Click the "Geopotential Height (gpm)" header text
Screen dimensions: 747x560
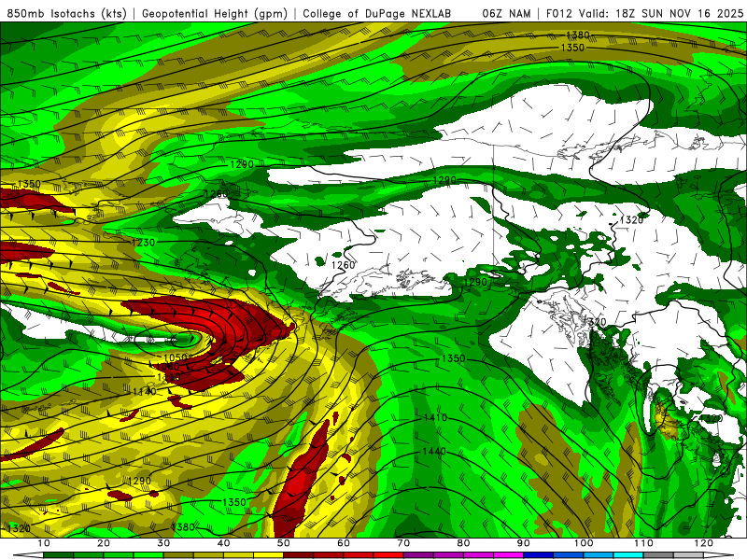(215, 13)
